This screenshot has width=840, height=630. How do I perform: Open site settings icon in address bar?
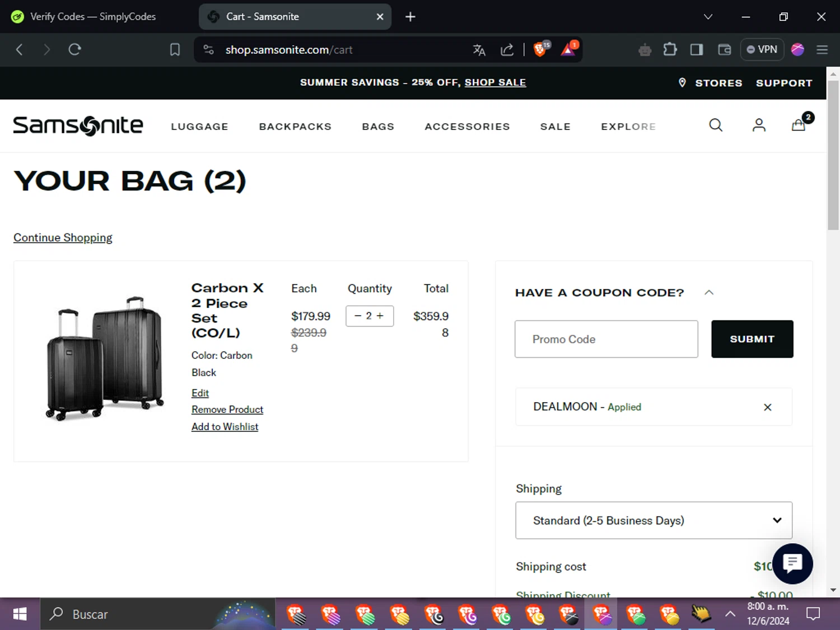pyautogui.click(x=209, y=50)
